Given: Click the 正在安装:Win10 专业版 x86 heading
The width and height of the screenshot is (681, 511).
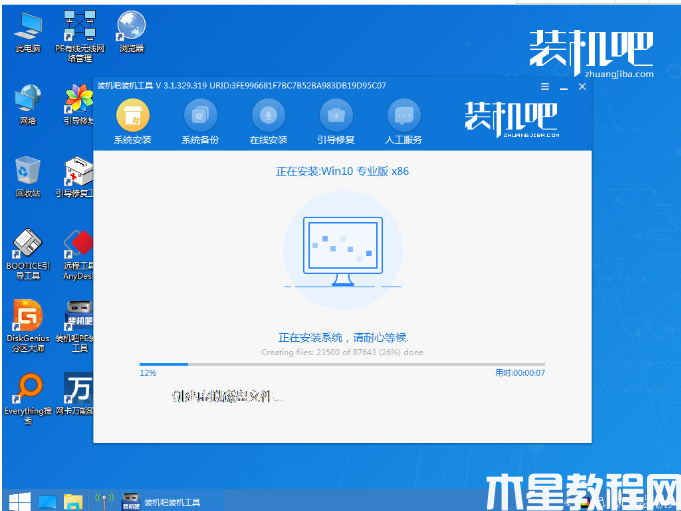Looking at the screenshot, I should 342,171.
